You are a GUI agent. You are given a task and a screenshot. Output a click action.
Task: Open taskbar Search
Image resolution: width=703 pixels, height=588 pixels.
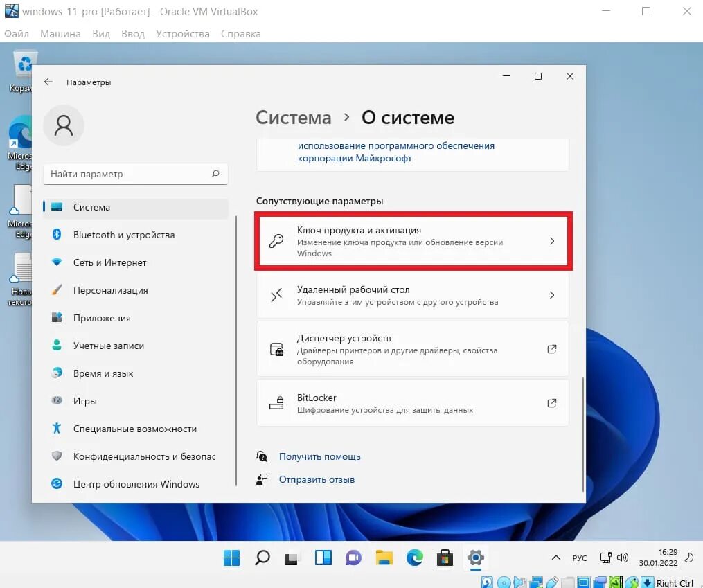(x=262, y=558)
